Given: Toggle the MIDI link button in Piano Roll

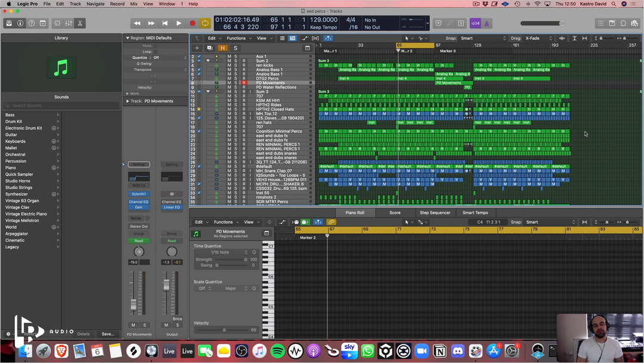Looking at the screenshot, I should point(331,222).
